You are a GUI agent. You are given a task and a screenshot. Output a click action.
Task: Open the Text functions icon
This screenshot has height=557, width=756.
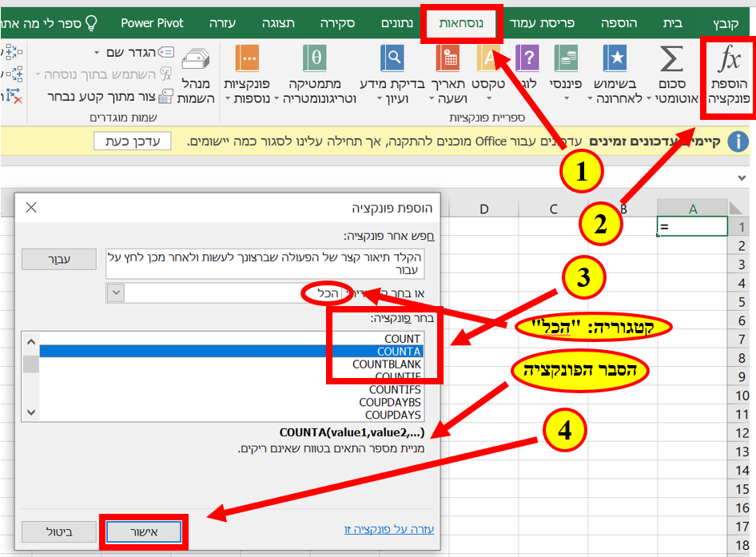pyautogui.click(x=488, y=58)
